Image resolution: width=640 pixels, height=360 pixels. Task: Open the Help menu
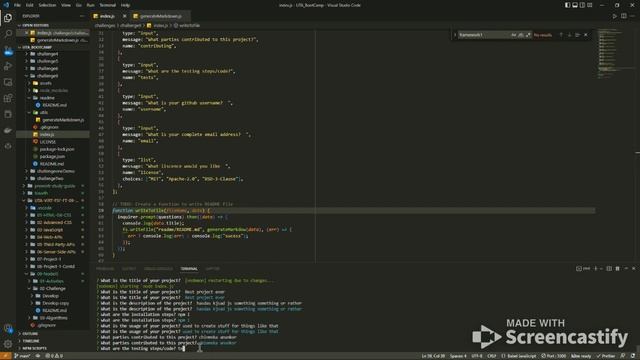coord(125,5)
